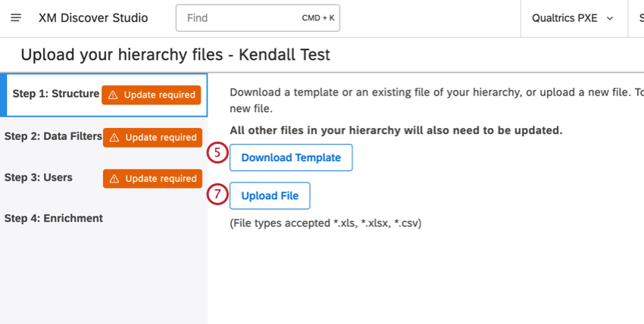
Task: Click the circled number 7 marker
Action: point(217,195)
